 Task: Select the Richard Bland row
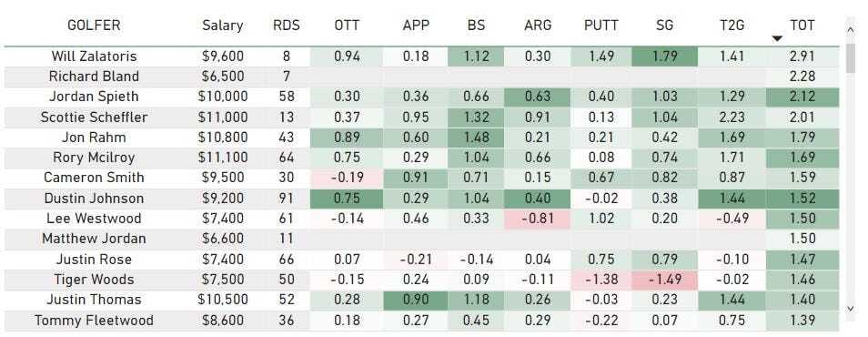[x=422, y=77]
